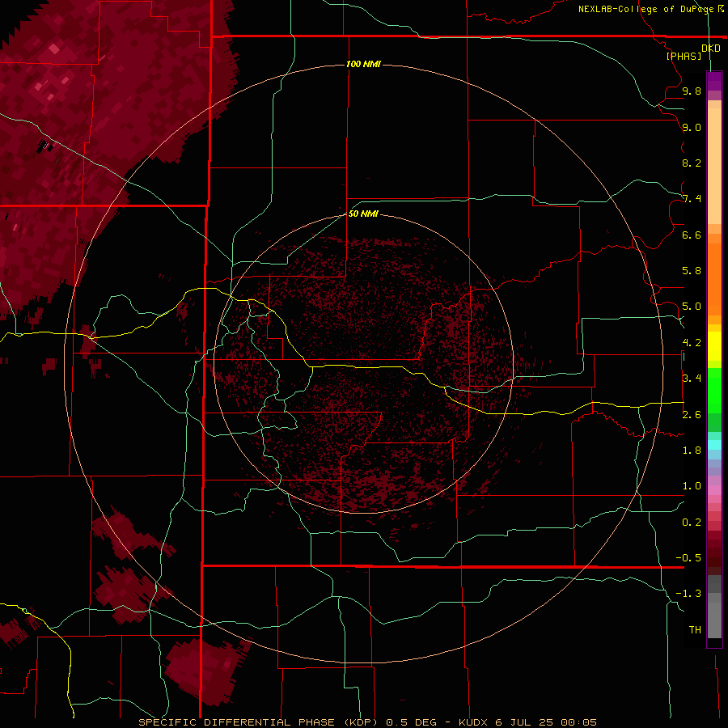This screenshot has height=728, width=728.
Task: Click the 50 NMI range ring label
Action: [x=363, y=214]
